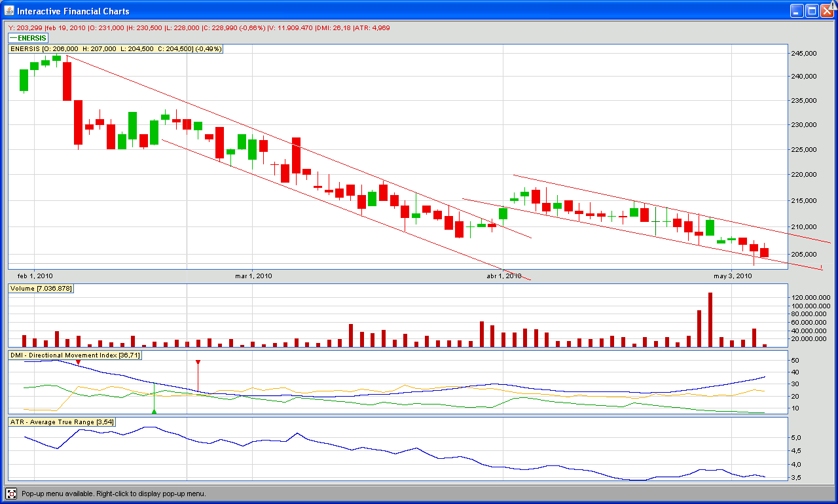Select the DMI - Directional Movement Index label
This screenshot has height=504, width=838.
(75, 355)
